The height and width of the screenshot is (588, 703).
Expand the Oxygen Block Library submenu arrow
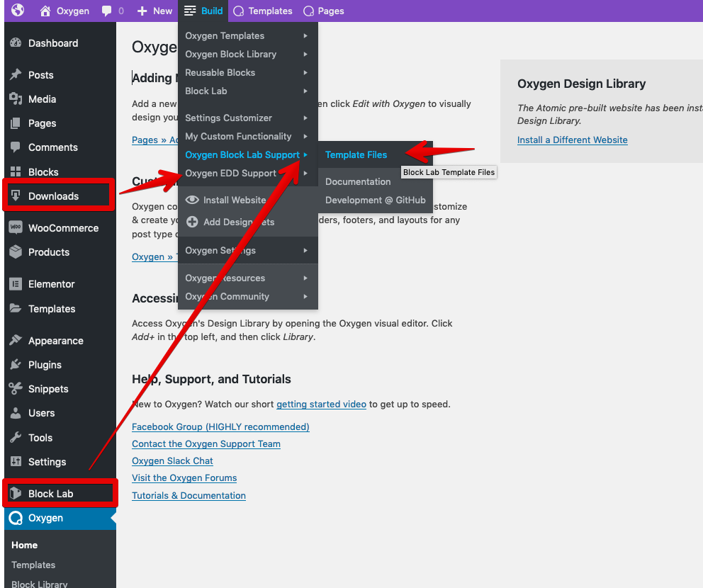[x=305, y=55]
